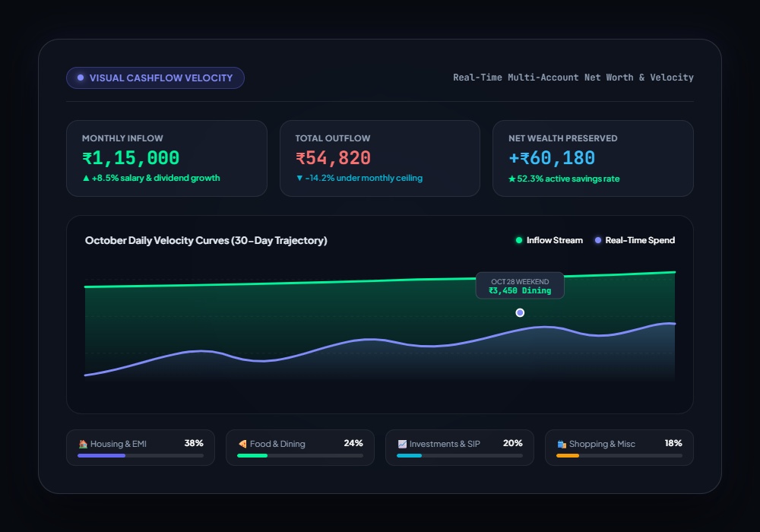The height and width of the screenshot is (532, 760).
Task: Click the Shopping & Misc 18% progress bar
Action: point(619,455)
